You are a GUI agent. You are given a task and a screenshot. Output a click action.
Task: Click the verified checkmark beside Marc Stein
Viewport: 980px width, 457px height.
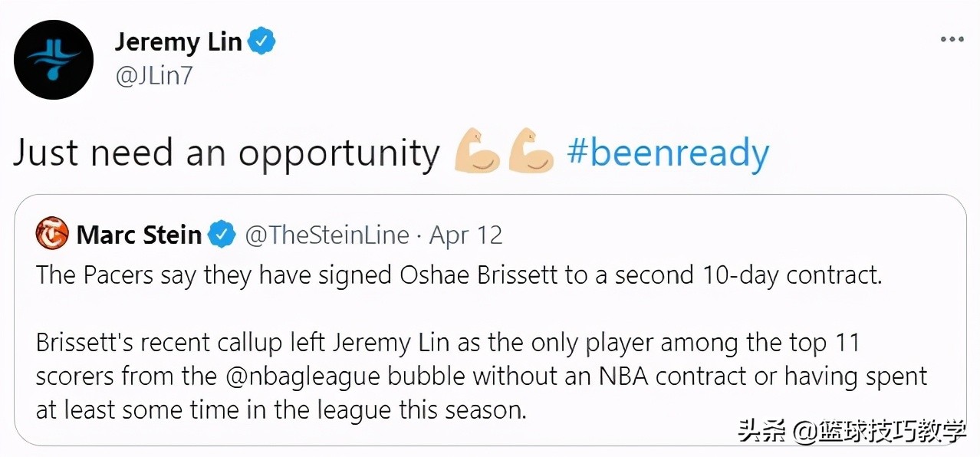222,235
